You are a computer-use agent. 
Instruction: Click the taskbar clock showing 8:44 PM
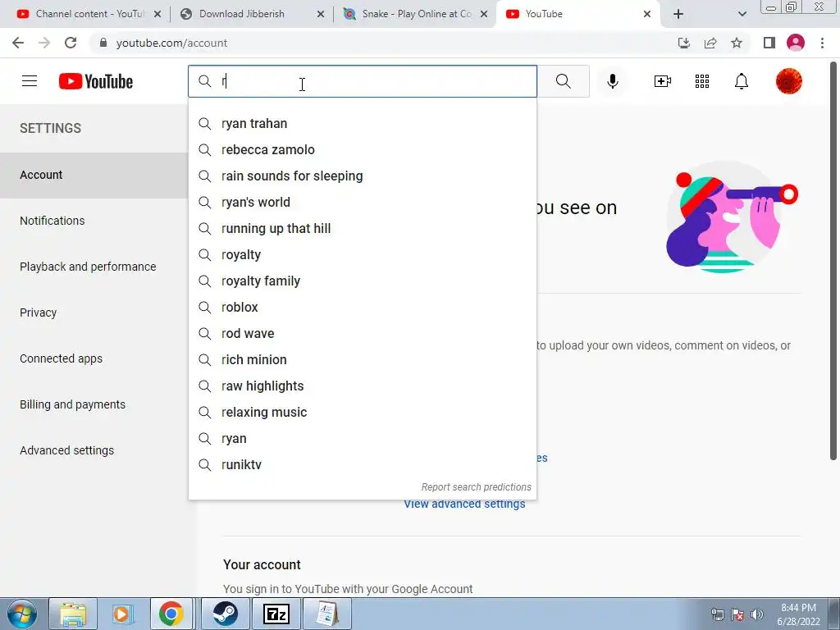point(798,614)
